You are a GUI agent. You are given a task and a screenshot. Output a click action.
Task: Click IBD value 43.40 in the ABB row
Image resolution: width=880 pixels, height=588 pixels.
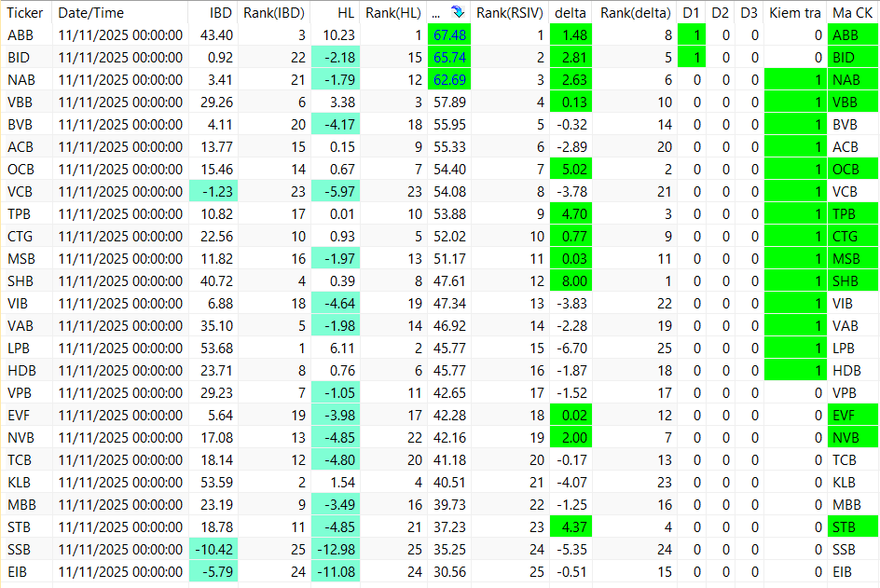pyautogui.click(x=216, y=34)
